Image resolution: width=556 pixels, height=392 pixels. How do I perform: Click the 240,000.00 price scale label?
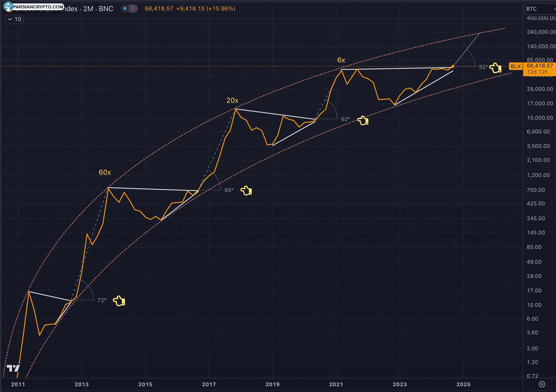tap(541, 32)
